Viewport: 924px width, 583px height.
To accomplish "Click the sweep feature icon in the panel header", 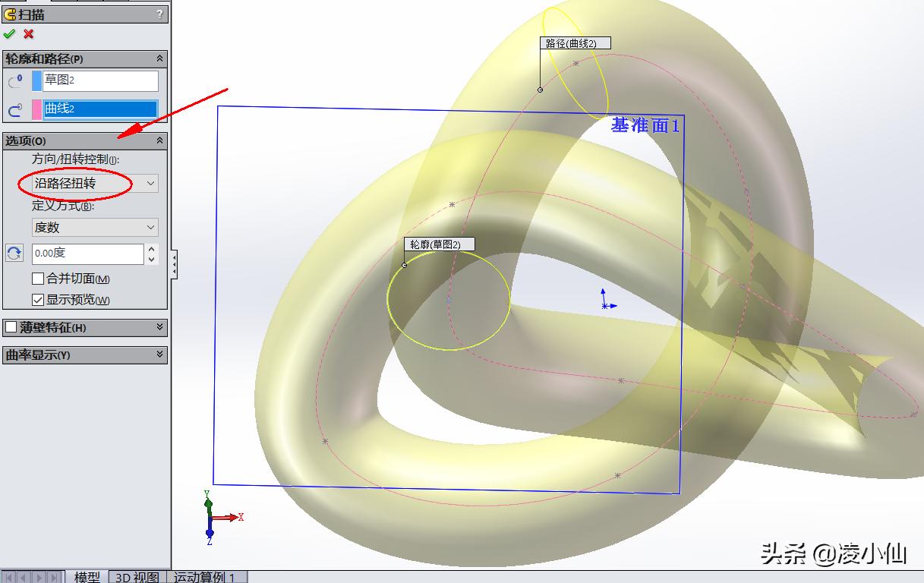I will point(9,14).
